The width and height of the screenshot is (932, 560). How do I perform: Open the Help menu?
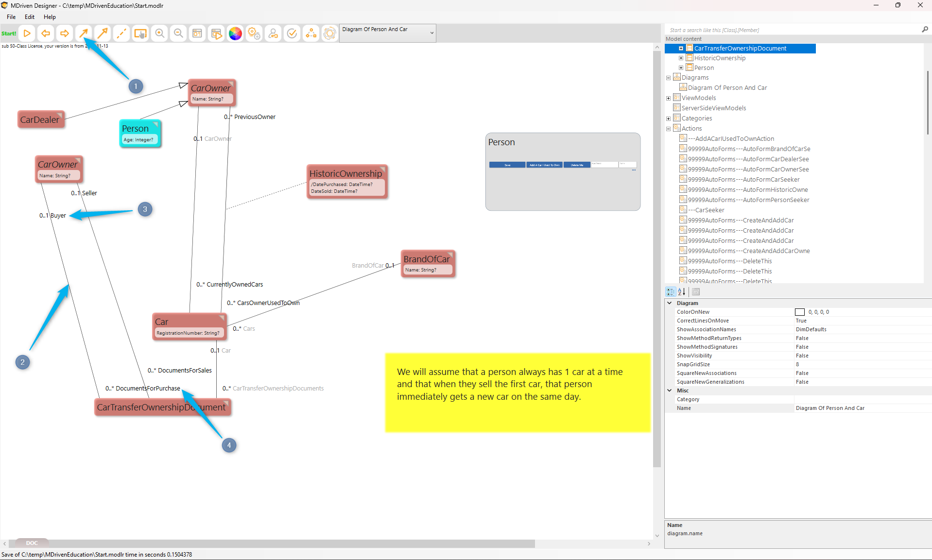point(50,17)
